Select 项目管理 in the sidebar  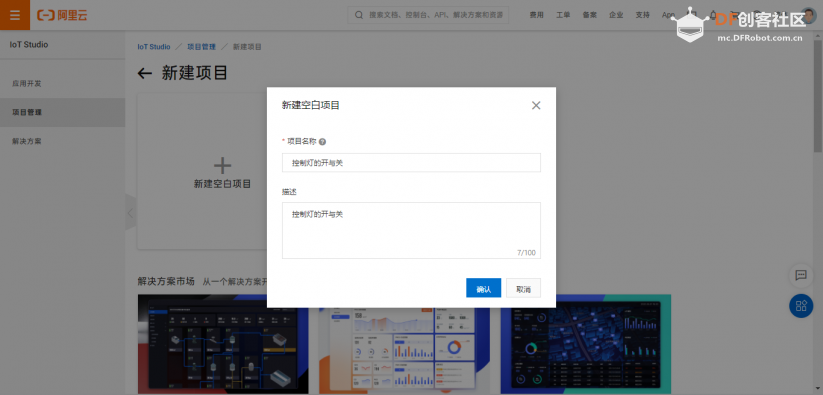pyautogui.click(x=62, y=112)
